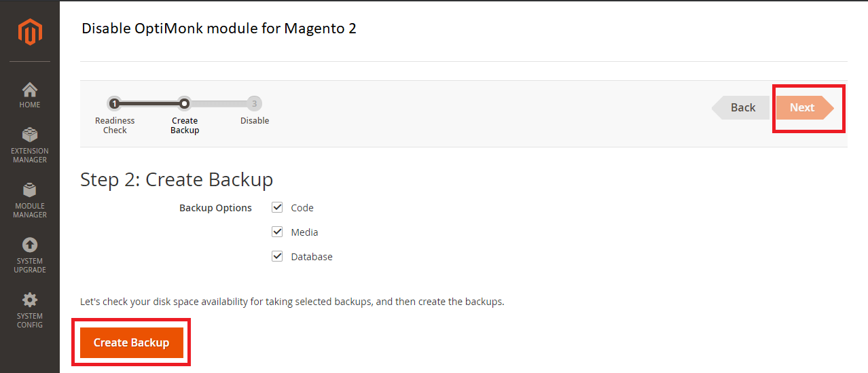Select the System Upgrade arrow icon
Screen dimensions: 868x373
pyautogui.click(x=30, y=245)
